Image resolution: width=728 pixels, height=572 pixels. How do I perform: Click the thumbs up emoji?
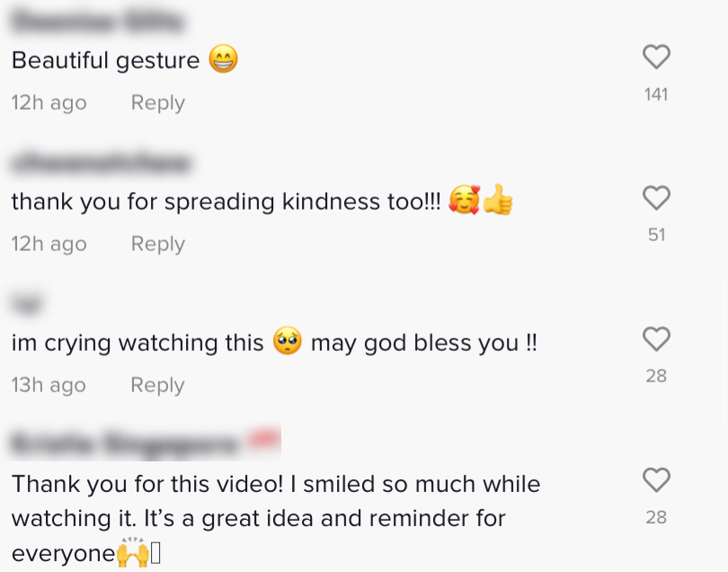(498, 201)
